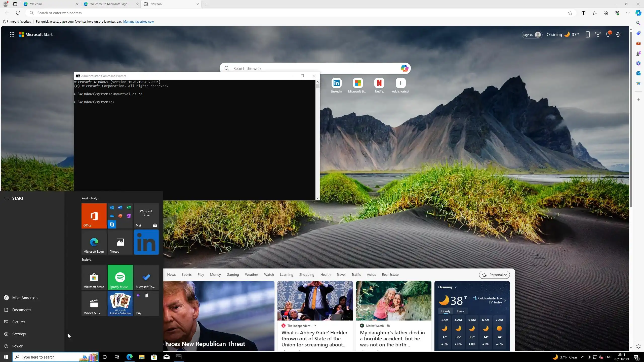Launch the Microsoft Solitaire Collection tile
Screen dimensions: 644x362
pyautogui.click(x=120, y=303)
